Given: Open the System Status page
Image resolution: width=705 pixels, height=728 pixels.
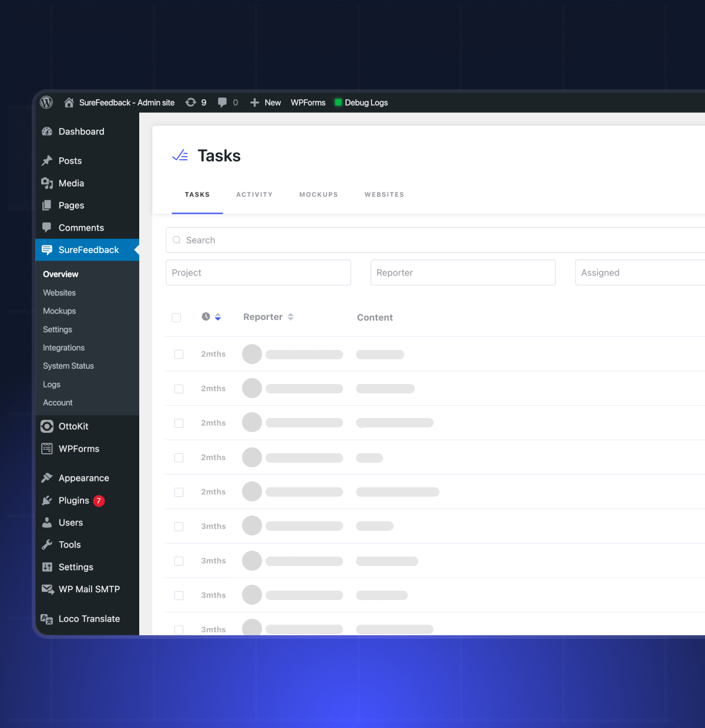Looking at the screenshot, I should (x=68, y=366).
